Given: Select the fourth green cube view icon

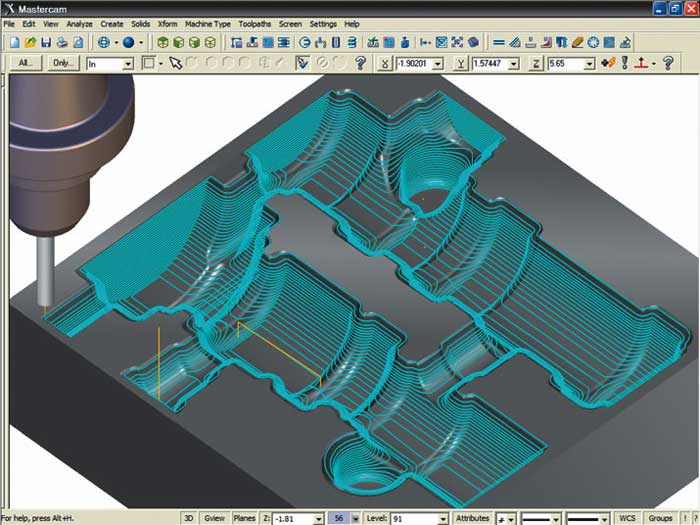Looking at the screenshot, I should point(210,42).
